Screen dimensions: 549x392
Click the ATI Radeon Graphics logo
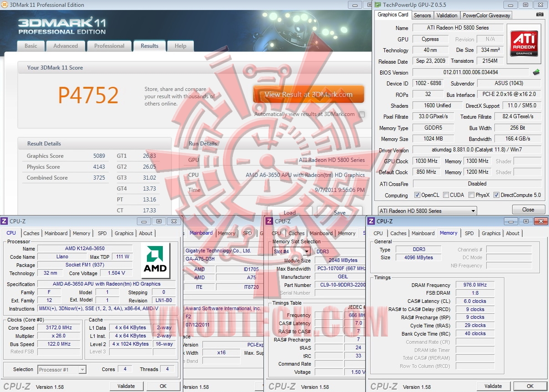click(x=524, y=44)
